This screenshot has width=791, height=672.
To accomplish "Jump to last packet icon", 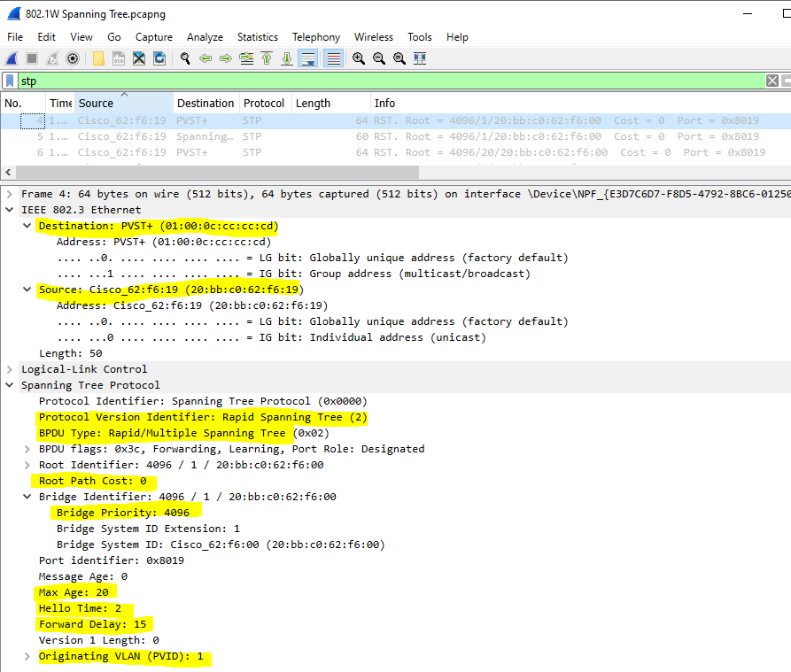I will [x=286, y=58].
